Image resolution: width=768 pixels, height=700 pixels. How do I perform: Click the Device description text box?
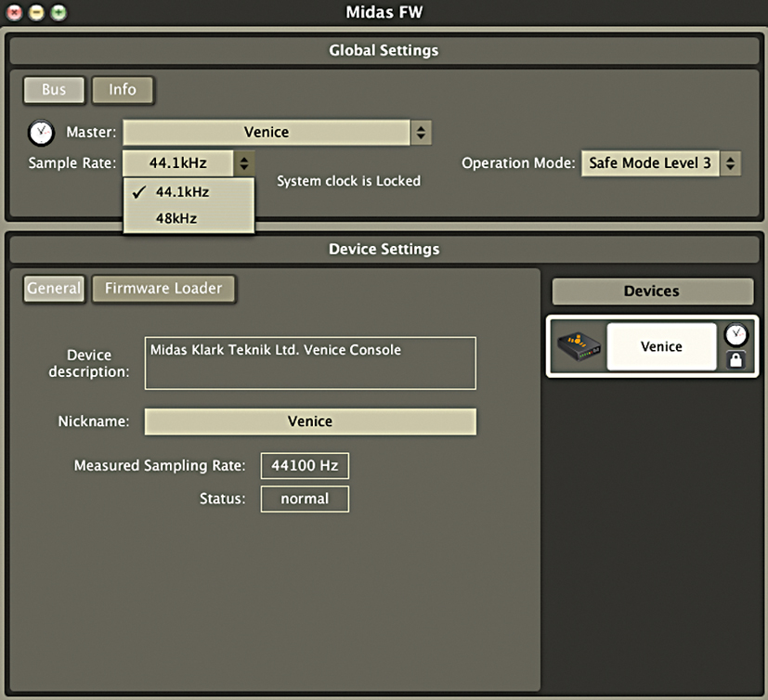point(310,363)
